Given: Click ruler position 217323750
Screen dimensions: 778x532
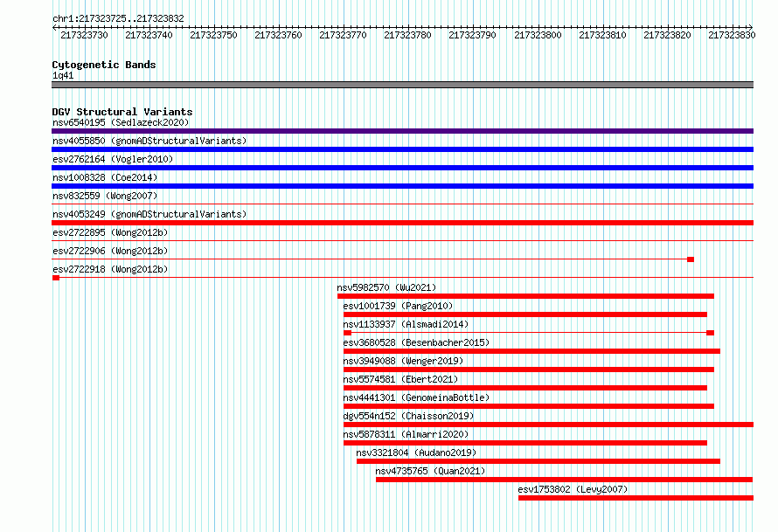Looking at the screenshot, I should pyautogui.click(x=214, y=35).
